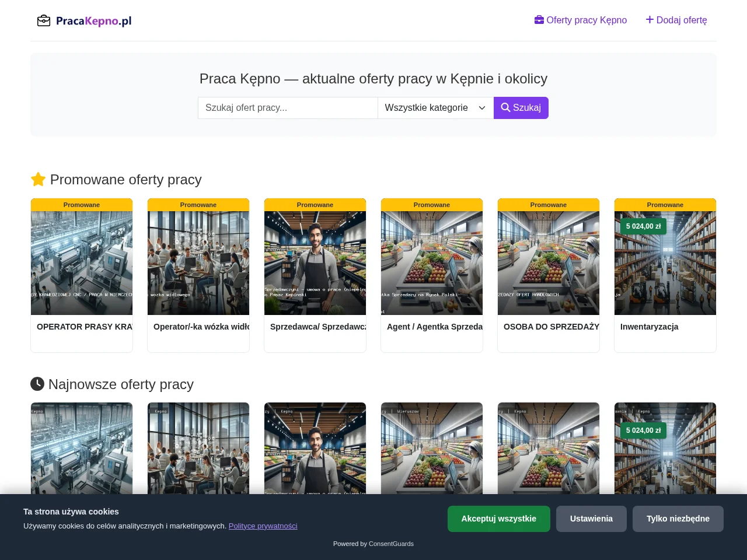Accept all cookies with Akceptuj wszystkie
Viewport: 747px width, 560px height.
[x=499, y=519]
